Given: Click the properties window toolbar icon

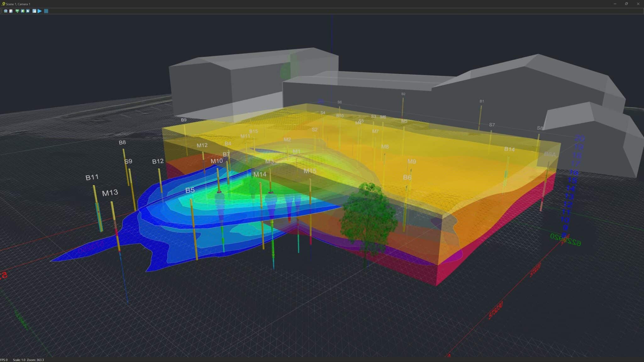Looking at the screenshot, I should [34, 11].
